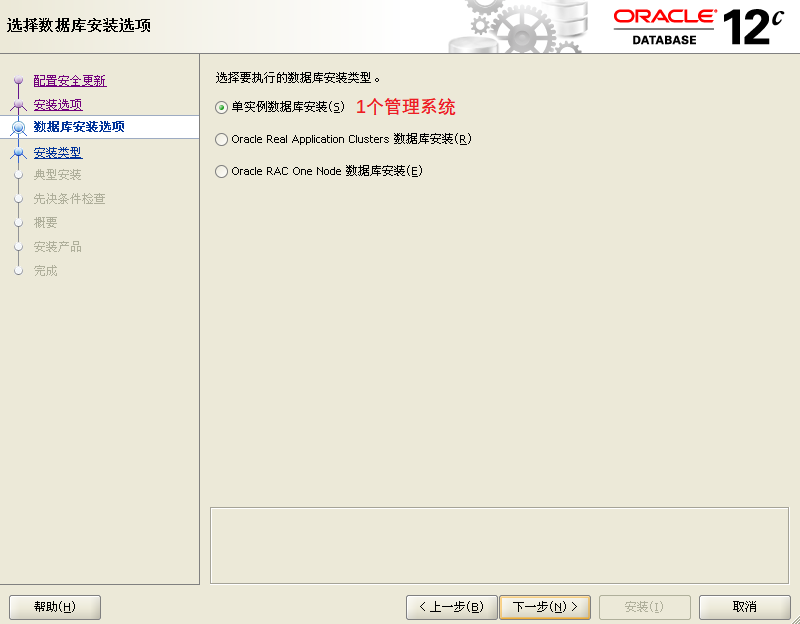Click the 选择数据库安装选项 page title
This screenshot has width=800, height=624.
(x=79, y=26)
